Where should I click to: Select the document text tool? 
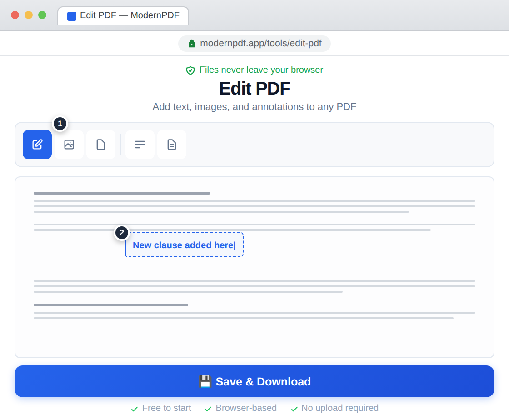point(172,145)
